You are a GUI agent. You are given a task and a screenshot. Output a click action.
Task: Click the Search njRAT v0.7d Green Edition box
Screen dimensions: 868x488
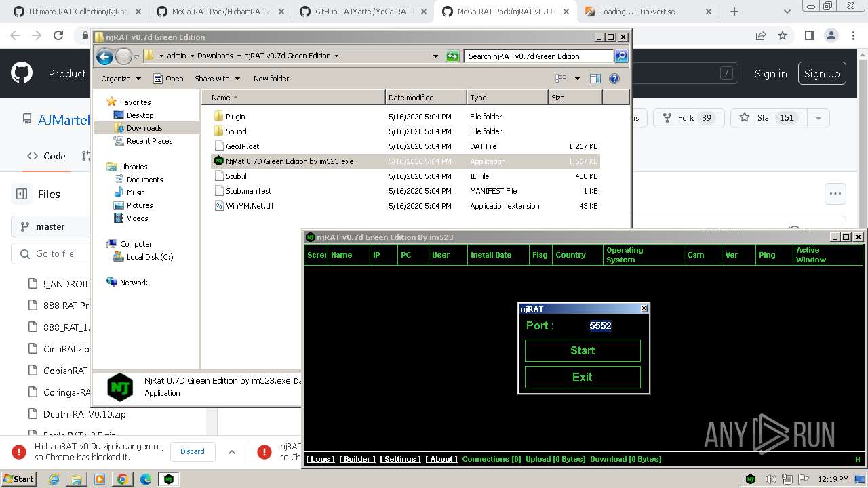[539, 56]
